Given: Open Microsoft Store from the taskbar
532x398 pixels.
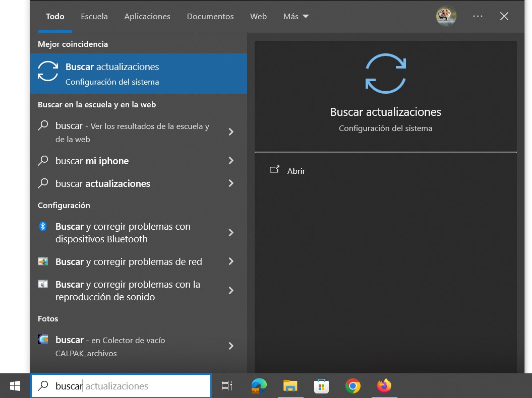Looking at the screenshot, I should click(x=321, y=385).
